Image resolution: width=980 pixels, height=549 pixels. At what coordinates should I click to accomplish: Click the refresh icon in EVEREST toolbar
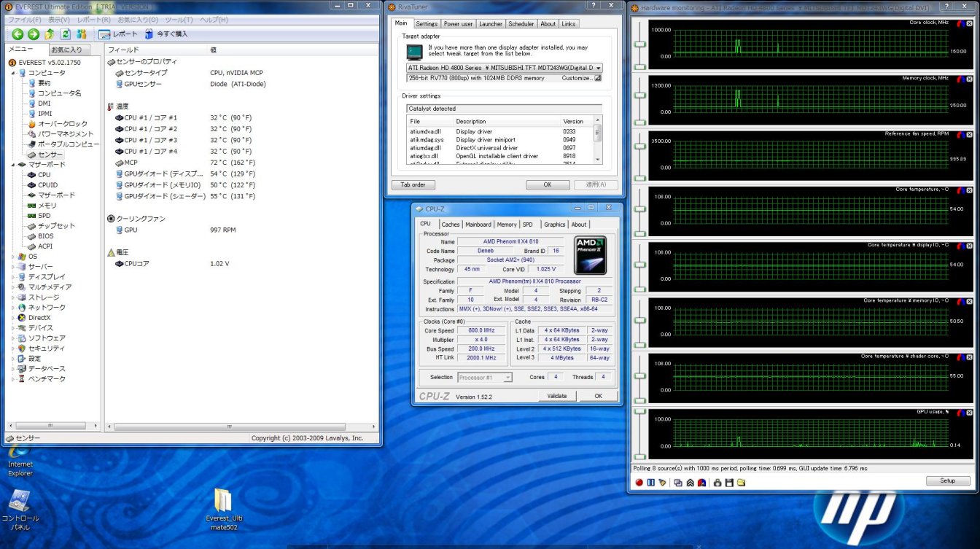(66, 34)
